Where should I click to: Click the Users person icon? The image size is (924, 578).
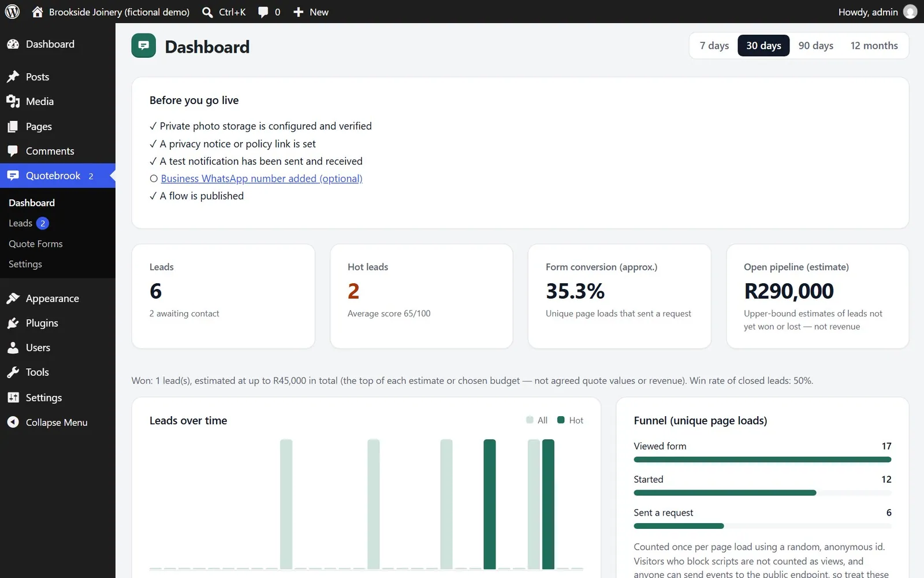[13, 347]
